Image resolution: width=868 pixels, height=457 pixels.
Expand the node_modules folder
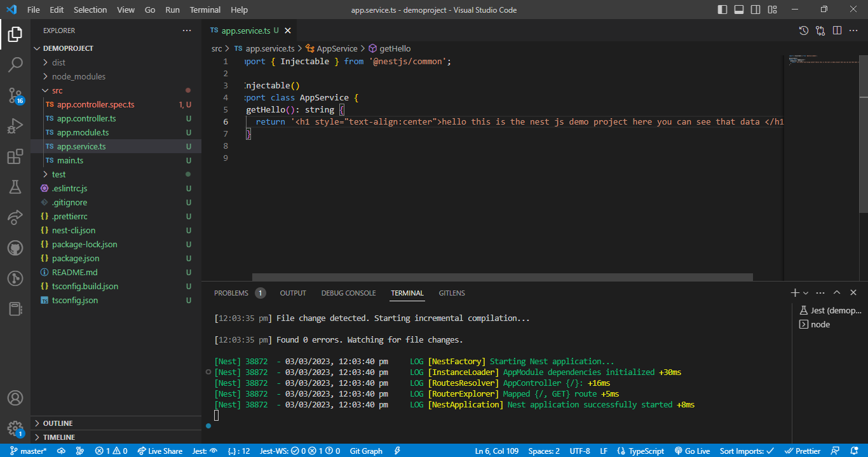[79, 76]
